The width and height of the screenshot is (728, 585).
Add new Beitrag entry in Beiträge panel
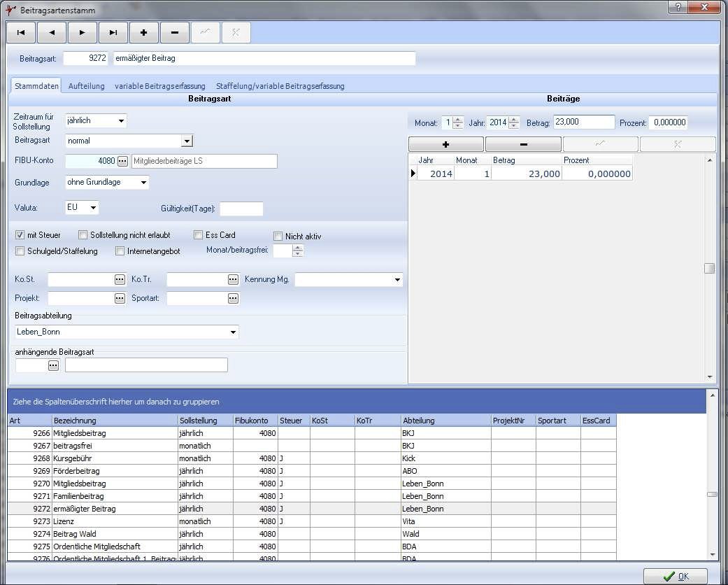445,144
